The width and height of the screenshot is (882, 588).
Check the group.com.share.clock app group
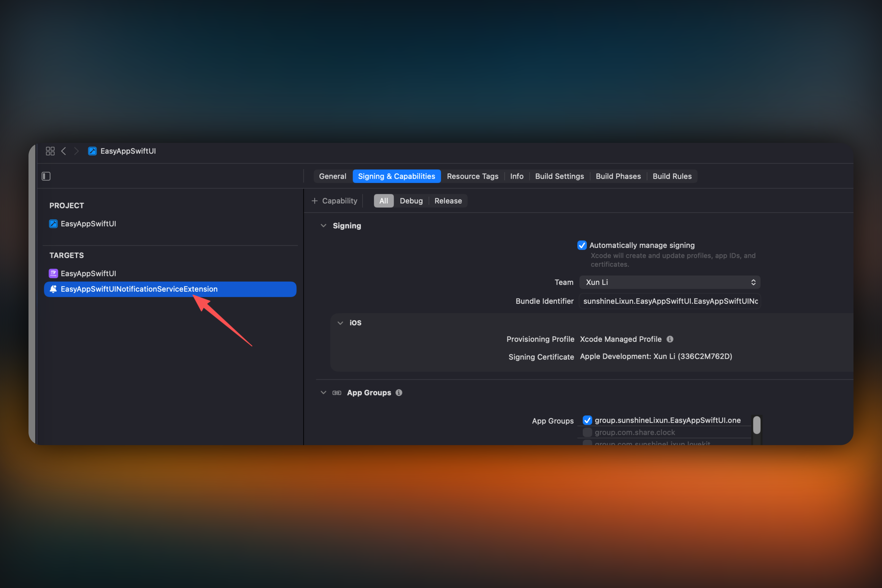587,432
